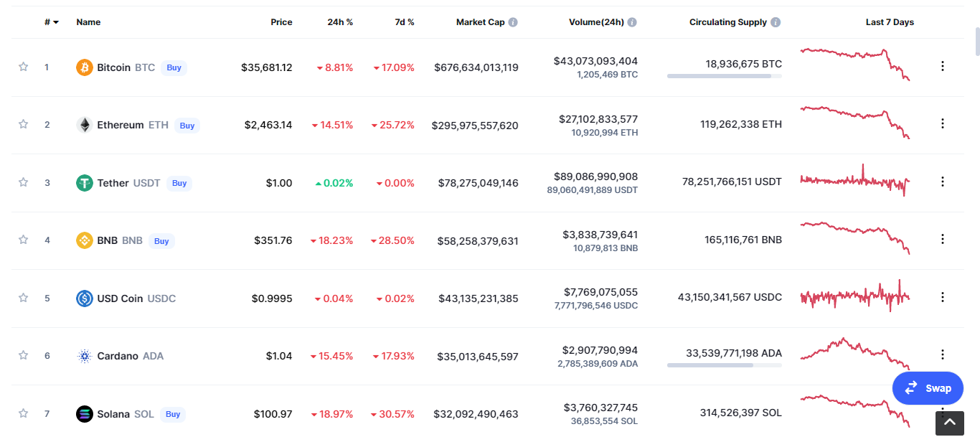This screenshot has width=980, height=437.
Task: Open Market Cap info tooltip icon
Action: coord(513,22)
